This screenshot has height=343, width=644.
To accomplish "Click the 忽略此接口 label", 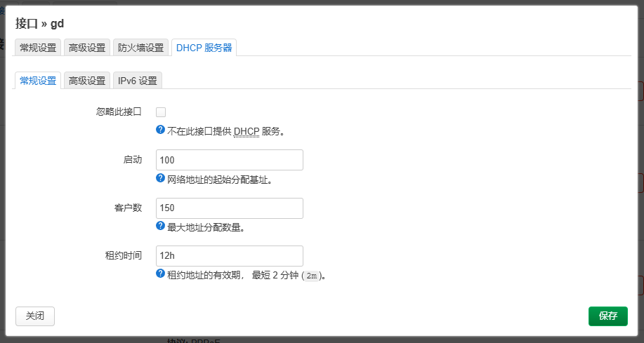I will [x=119, y=112].
